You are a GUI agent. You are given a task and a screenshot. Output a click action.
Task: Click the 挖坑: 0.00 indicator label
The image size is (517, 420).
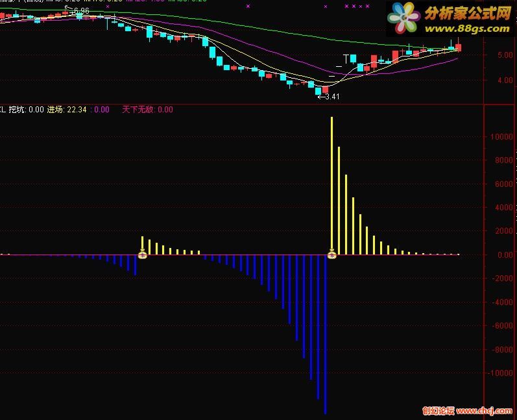pos(27,110)
